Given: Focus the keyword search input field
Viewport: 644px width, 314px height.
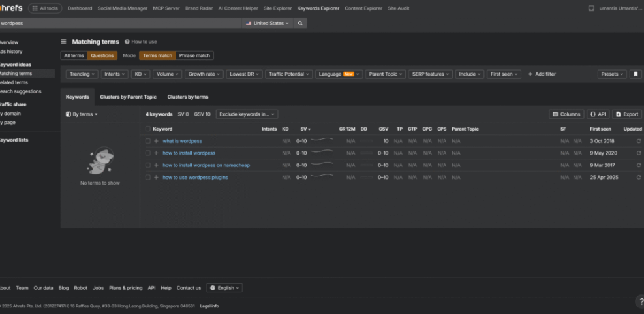Looking at the screenshot, I should [121, 24].
